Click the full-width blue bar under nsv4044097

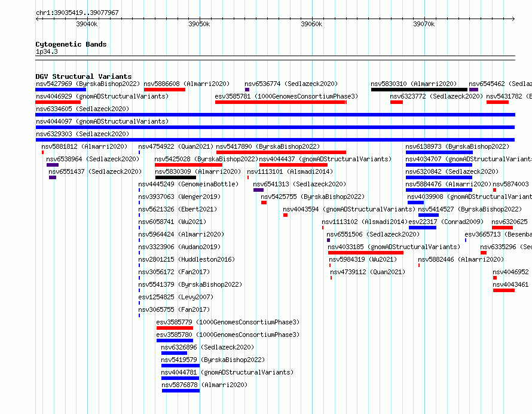pyautogui.click(x=275, y=127)
